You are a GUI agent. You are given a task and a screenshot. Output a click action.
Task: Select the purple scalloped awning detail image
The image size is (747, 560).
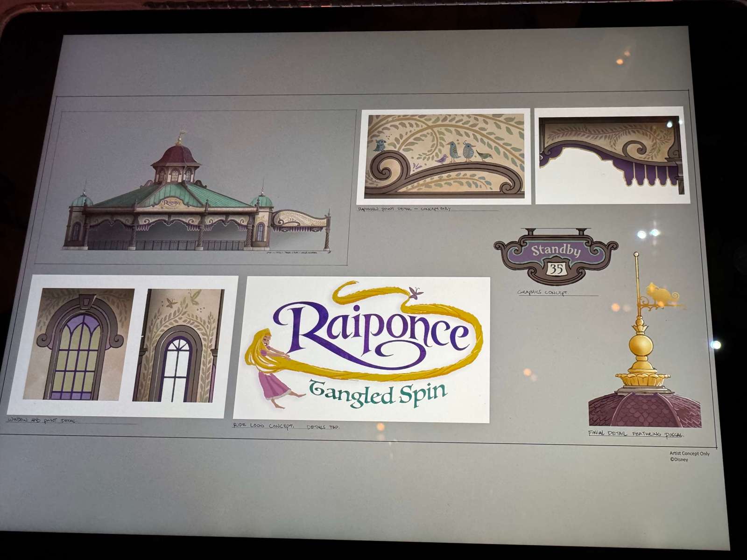click(x=611, y=155)
